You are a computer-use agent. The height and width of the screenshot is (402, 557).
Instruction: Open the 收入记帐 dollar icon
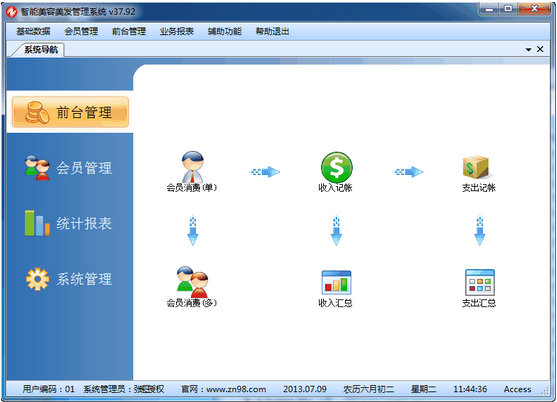(x=336, y=167)
